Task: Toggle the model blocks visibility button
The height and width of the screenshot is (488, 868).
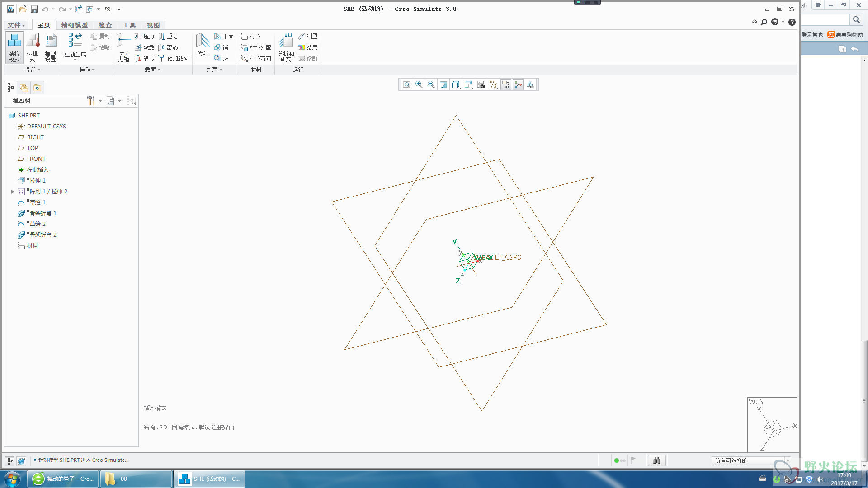Action: (530, 84)
